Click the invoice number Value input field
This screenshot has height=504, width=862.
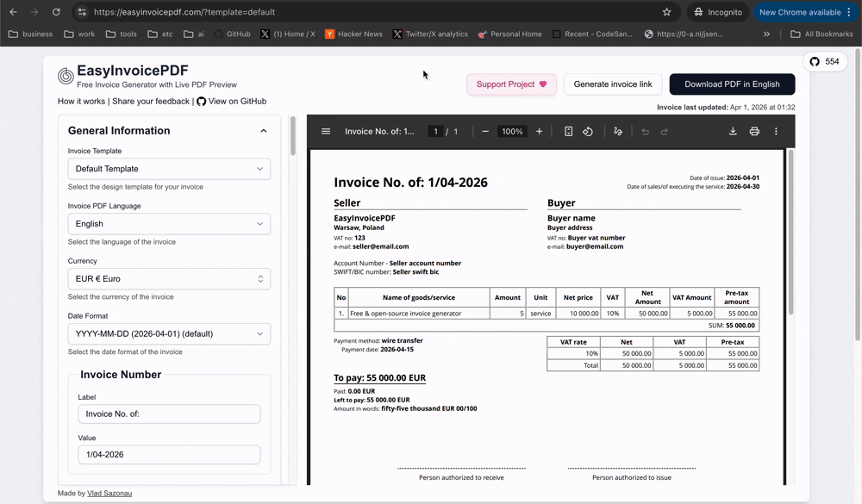pos(169,455)
